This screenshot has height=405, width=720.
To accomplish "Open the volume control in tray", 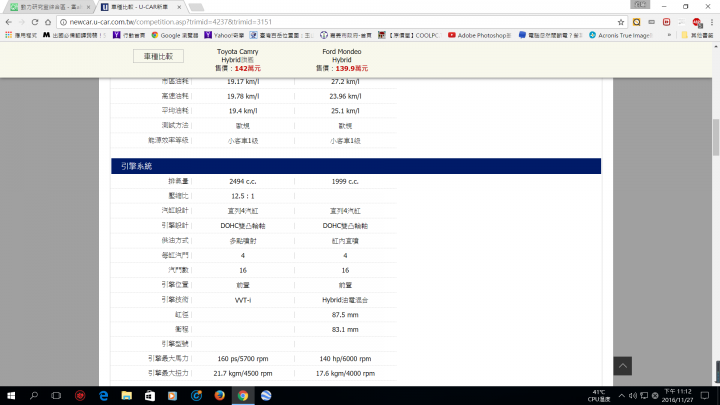I will tap(633, 395).
